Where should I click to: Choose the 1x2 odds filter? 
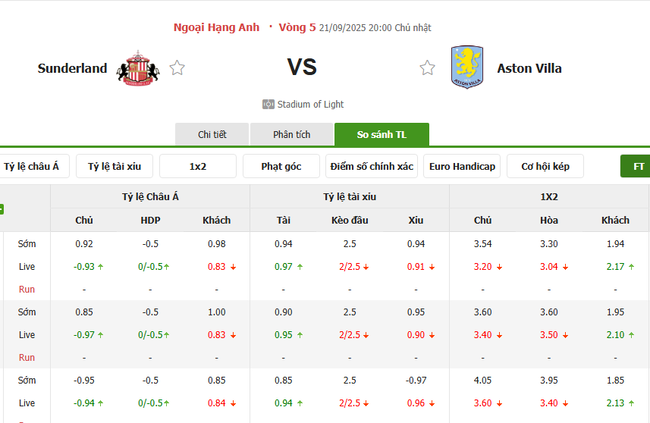click(197, 166)
